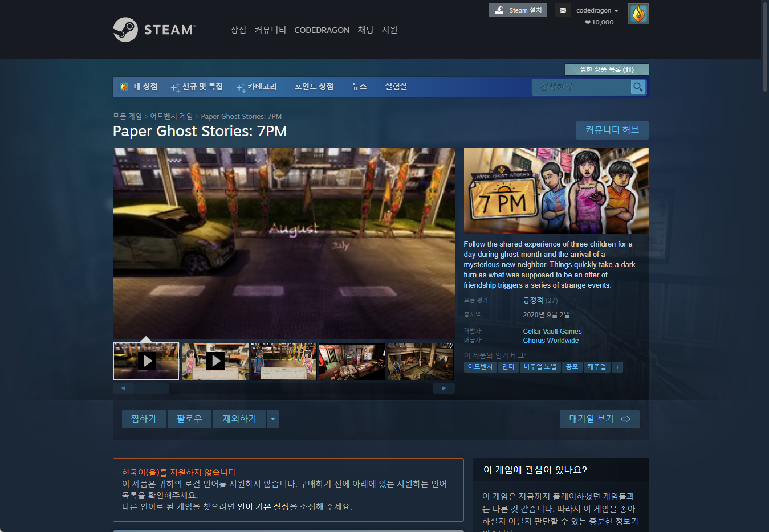Click the 출시일 date 2020년 9월 2일
The width and height of the screenshot is (769, 532).
pyautogui.click(x=546, y=314)
